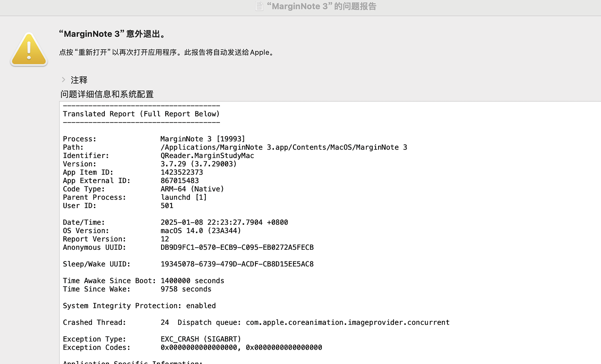Click Sleep/Wake UUID value 19345078-6739-479D-ACDF-CB8D15EE5AC8
Image resolution: width=601 pixels, height=364 pixels.
coord(237,264)
